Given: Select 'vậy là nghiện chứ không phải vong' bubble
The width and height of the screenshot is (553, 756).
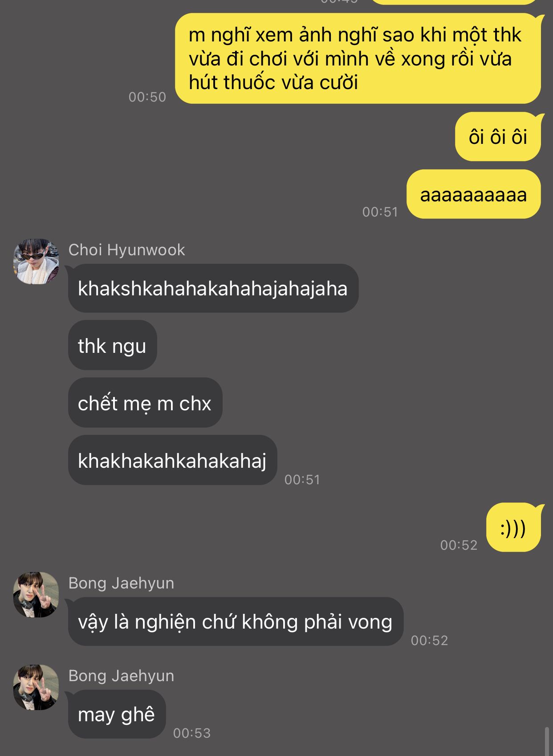Looking at the screenshot, I should (x=236, y=621).
